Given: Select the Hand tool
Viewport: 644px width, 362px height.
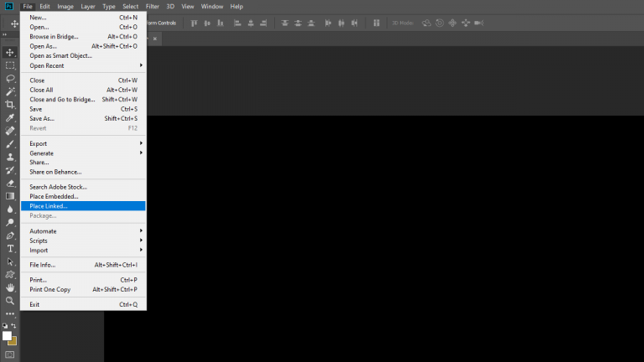Looking at the screenshot, I should [10, 287].
